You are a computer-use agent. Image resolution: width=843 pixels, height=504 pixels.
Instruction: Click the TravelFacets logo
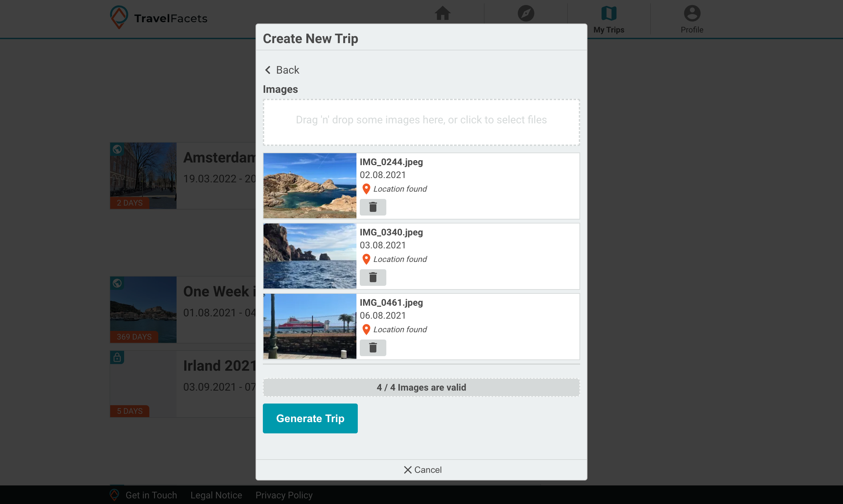click(159, 18)
